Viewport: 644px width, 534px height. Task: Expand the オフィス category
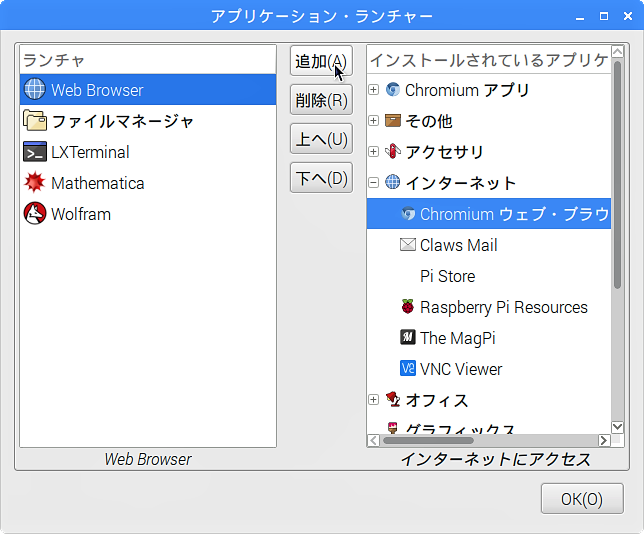pos(373,400)
